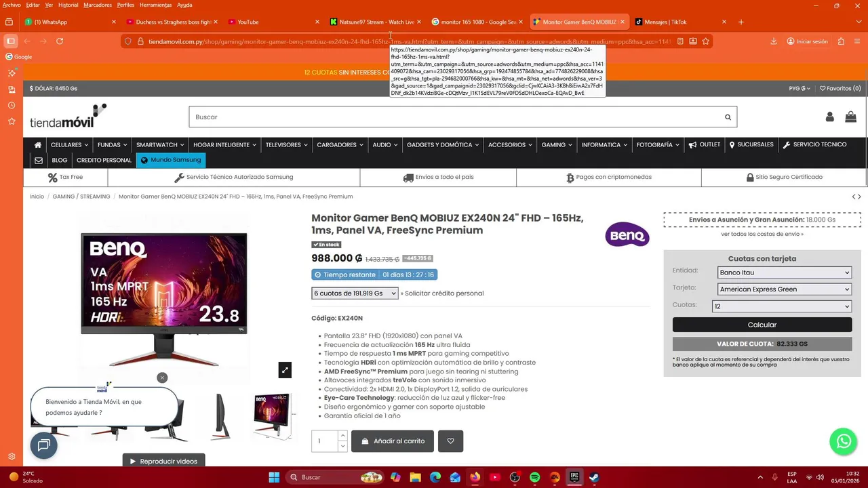Screen dimensions: 868x488
Task: Open Firefox downloads arrow icon
Action: pyautogui.click(x=774, y=41)
